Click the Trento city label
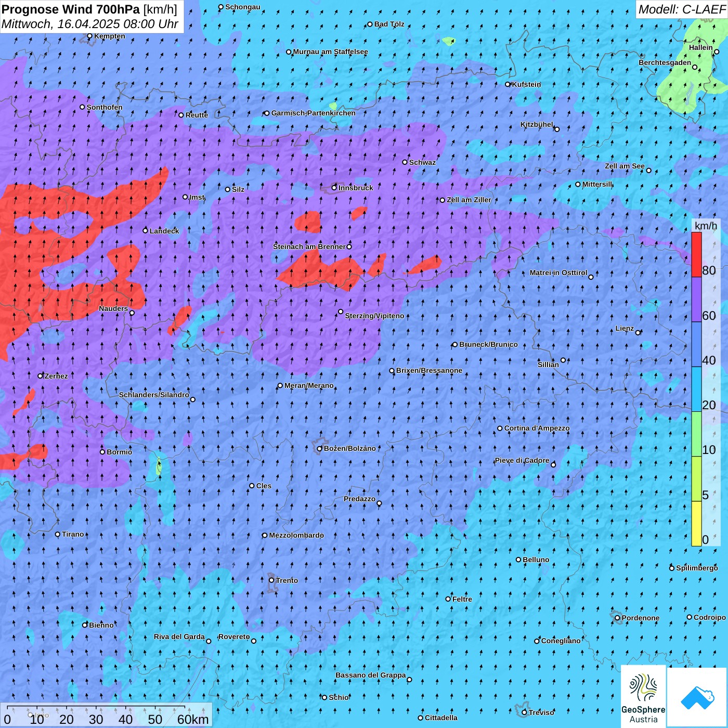 (287, 580)
